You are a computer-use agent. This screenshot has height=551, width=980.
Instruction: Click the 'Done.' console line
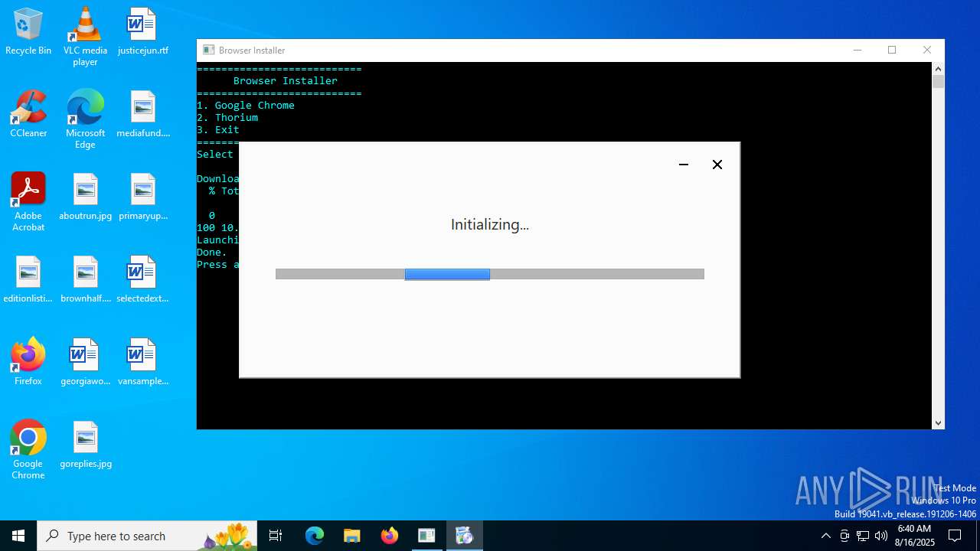tap(212, 252)
